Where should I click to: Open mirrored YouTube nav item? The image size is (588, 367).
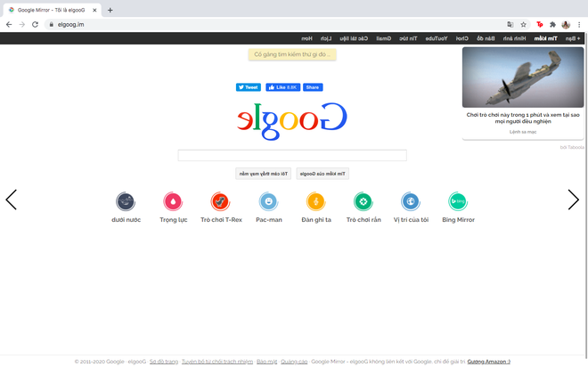pos(437,38)
